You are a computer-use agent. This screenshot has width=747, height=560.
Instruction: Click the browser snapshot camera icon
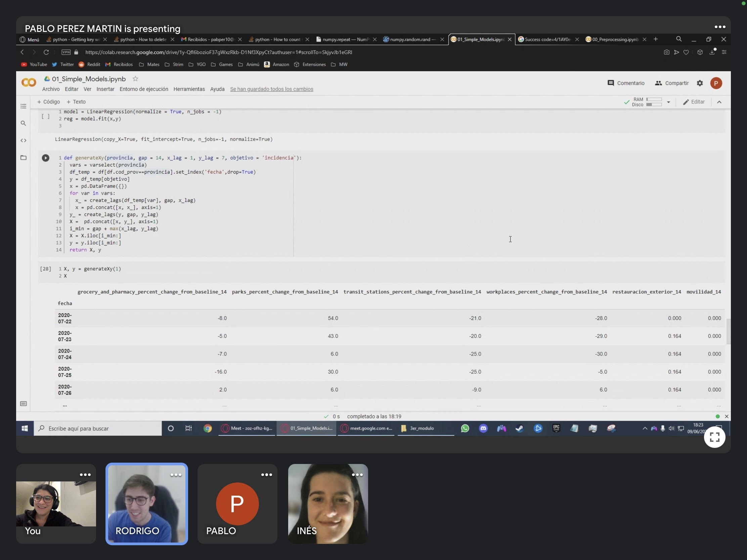[x=666, y=52]
